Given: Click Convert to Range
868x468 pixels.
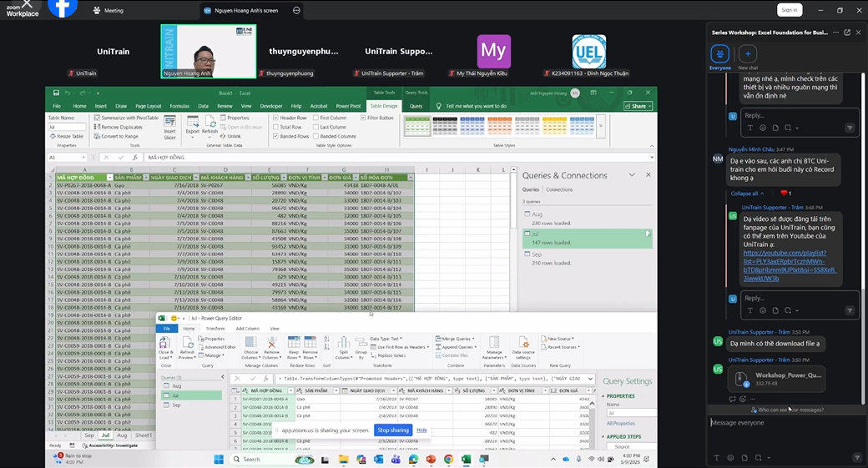Looking at the screenshot, I should pos(116,136).
